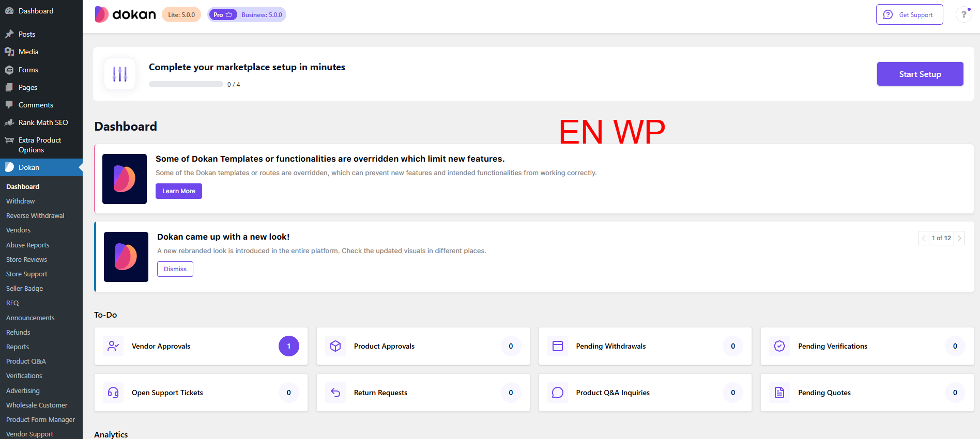
Task: Click the Get Support button
Action: pos(910,14)
